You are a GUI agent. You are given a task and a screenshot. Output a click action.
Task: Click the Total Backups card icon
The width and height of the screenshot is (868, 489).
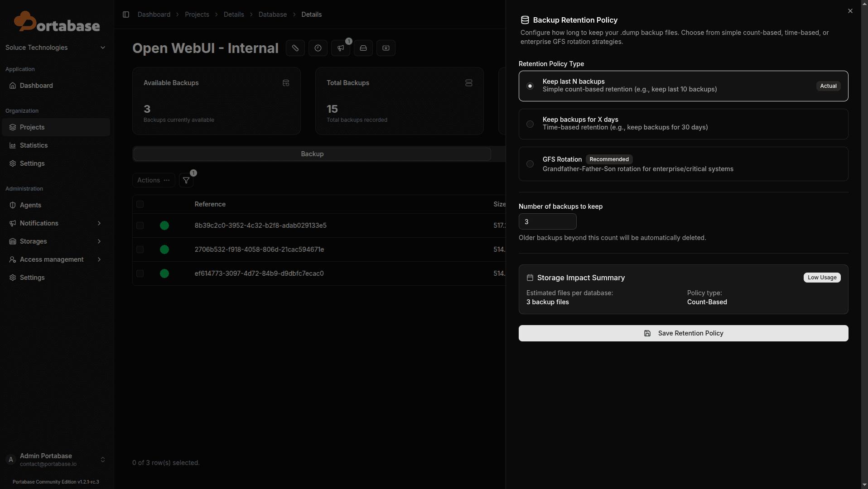[469, 83]
